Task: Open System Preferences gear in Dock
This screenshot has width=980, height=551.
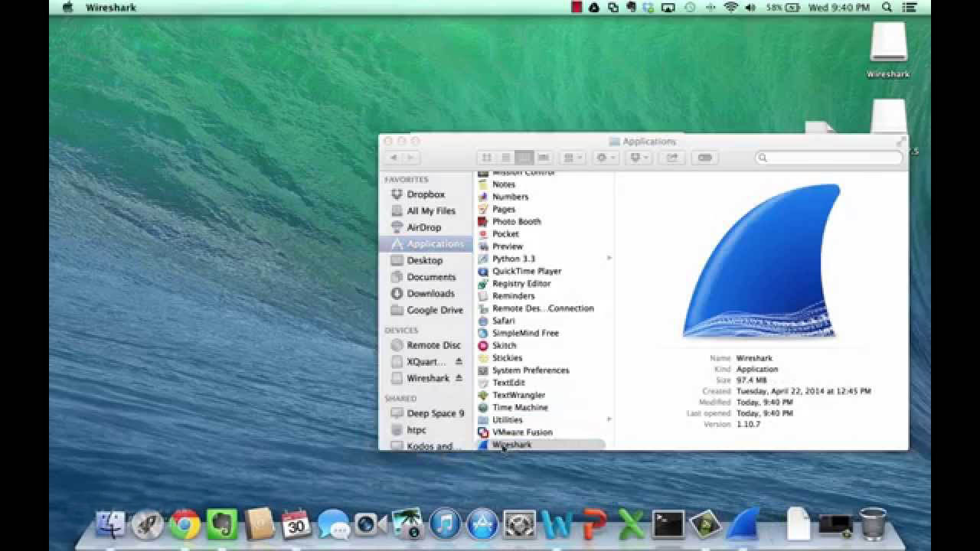Action: coord(520,525)
